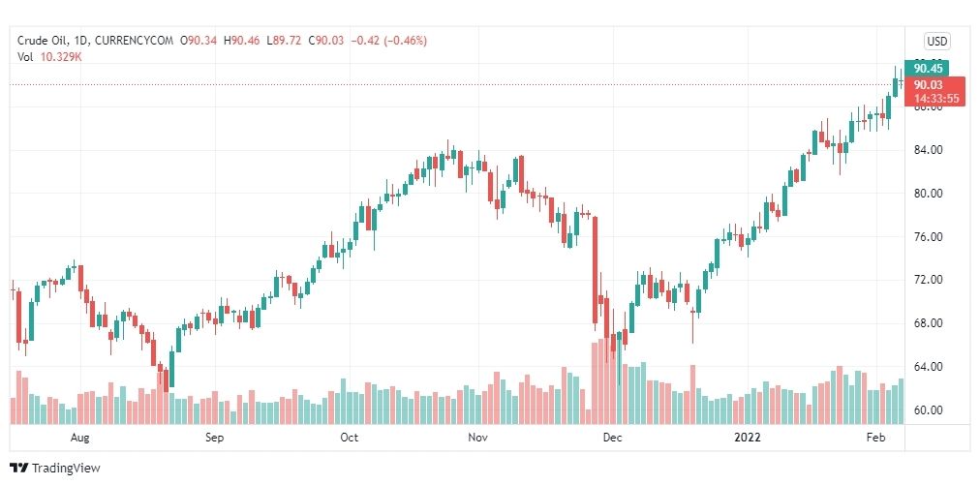Click the -0.42 (-0.46%) change value
Viewport: 980px width, 485px height.
point(389,42)
